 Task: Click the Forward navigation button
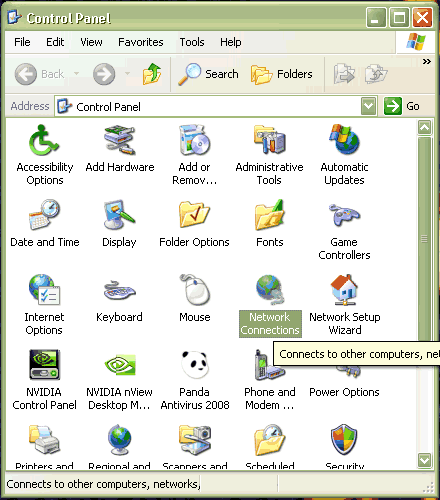pyautogui.click(x=104, y=74)
